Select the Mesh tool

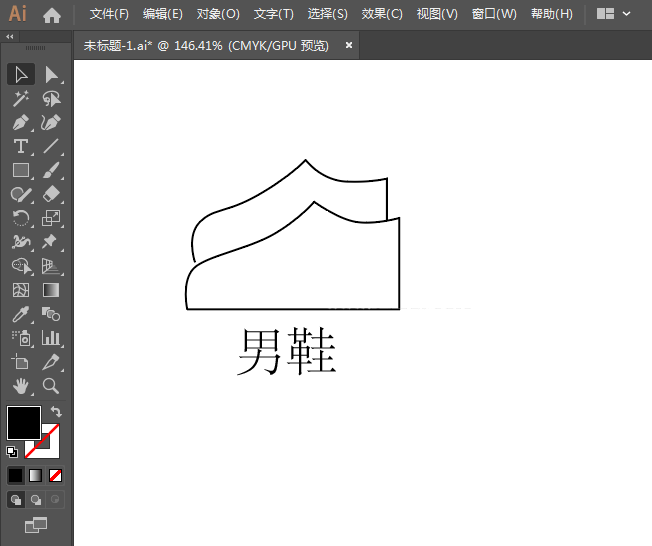coord(21,290)
